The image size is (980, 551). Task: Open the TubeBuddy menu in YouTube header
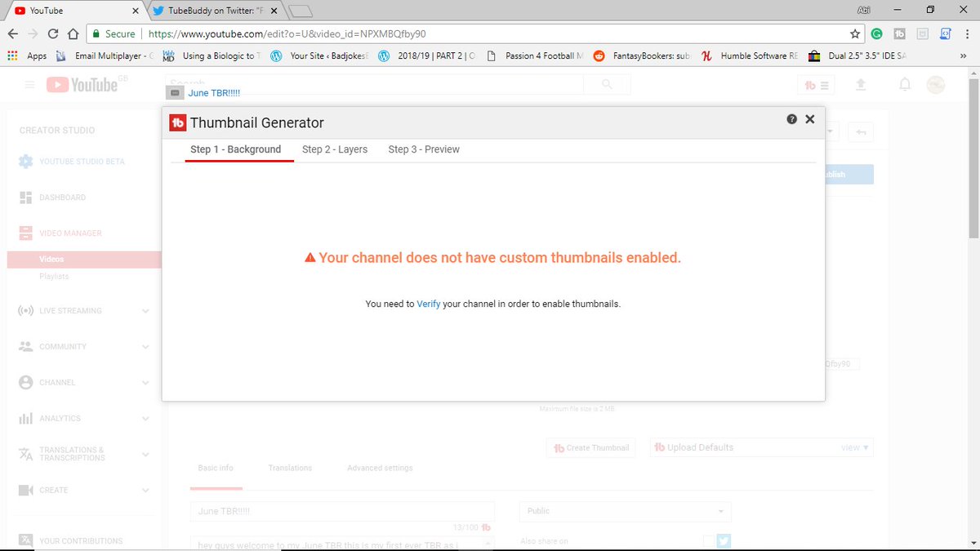pos(817,85)
